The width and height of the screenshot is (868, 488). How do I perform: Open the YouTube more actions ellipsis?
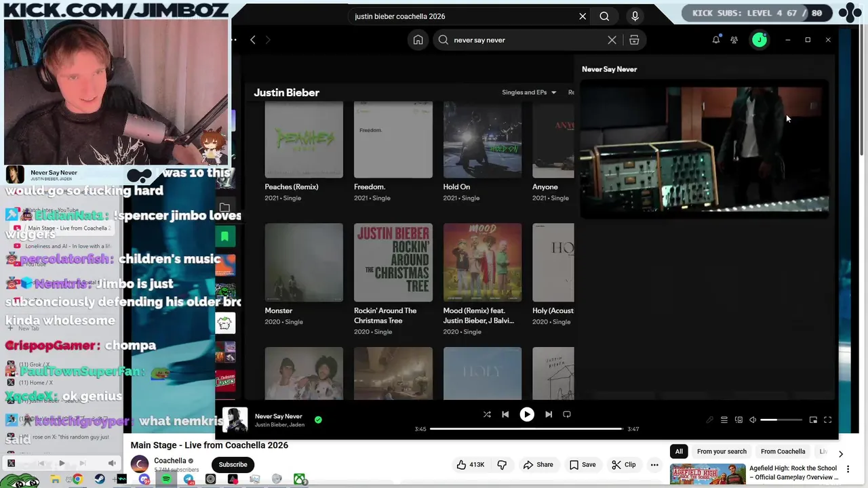pyautogui.click(x=654, y=464)
